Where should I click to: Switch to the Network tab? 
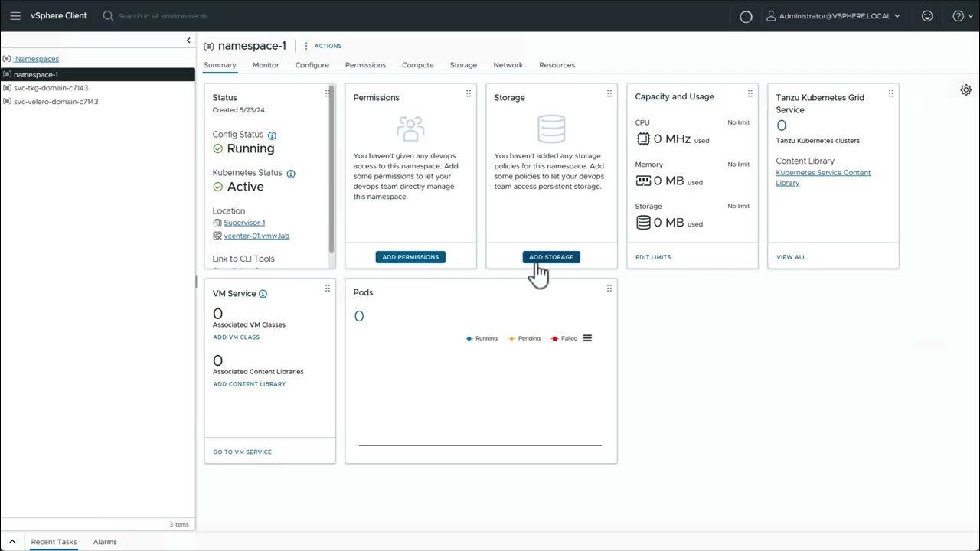coord(508,65)
